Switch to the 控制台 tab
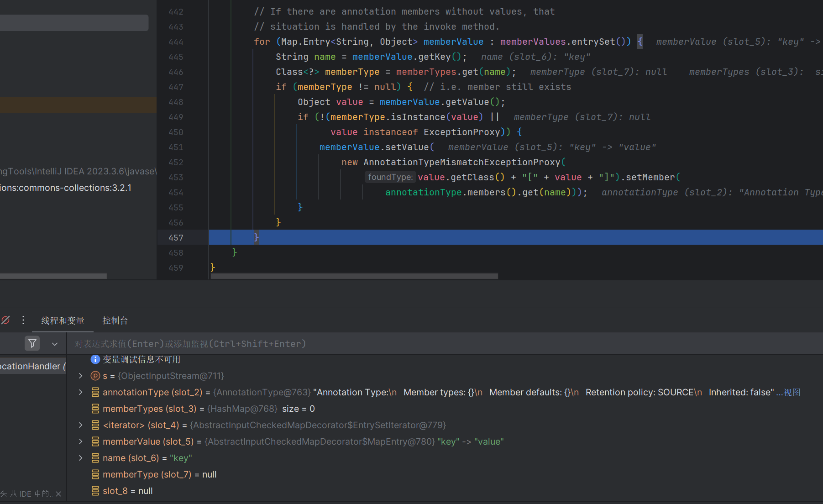 click(x=115, y=320)
